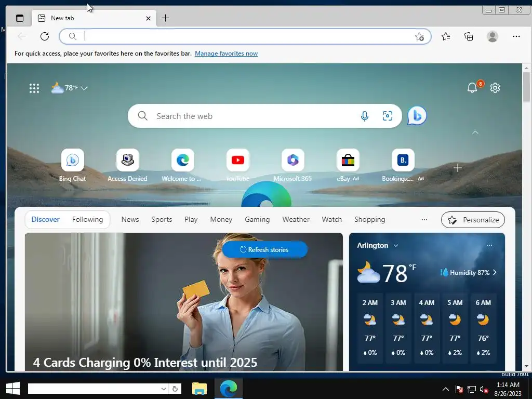Click the Personalize button
This screenshot has height=399, width=532.
[x=473, y=220]
